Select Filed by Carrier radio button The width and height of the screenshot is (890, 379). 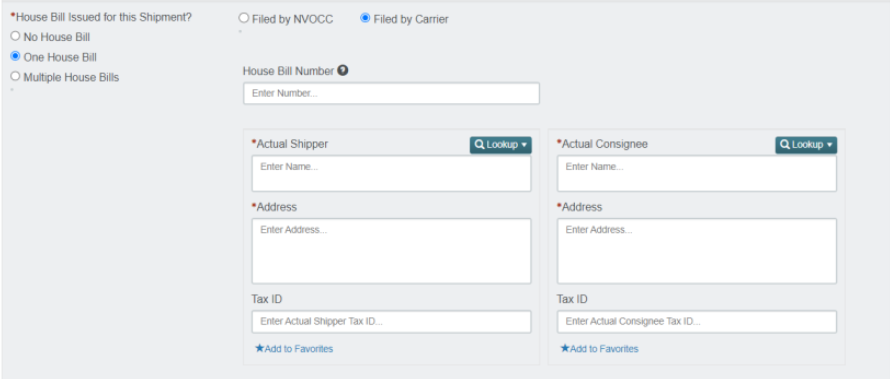tap(365, 18)
